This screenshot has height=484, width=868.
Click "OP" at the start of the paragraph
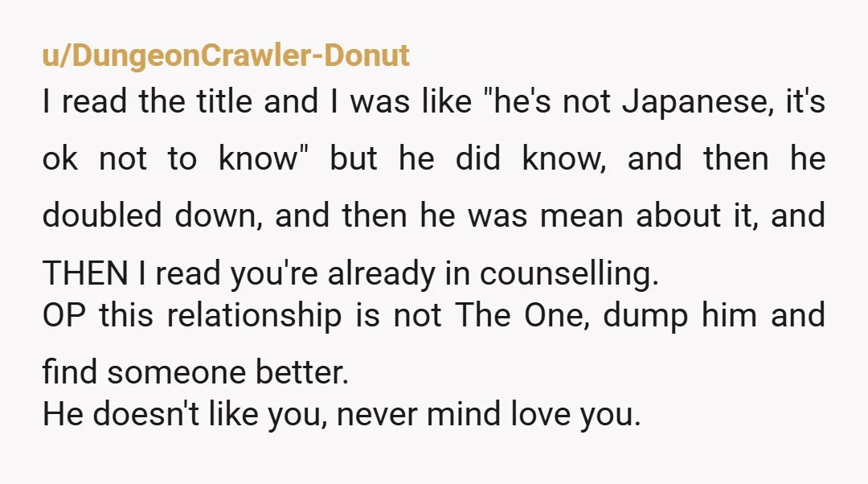[x=64, y=315]
